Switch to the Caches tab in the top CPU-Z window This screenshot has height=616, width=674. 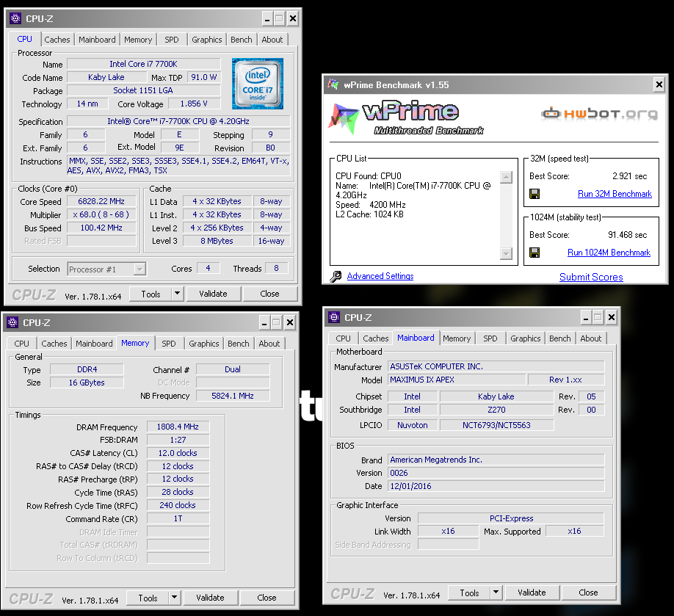tap(57, 40)
